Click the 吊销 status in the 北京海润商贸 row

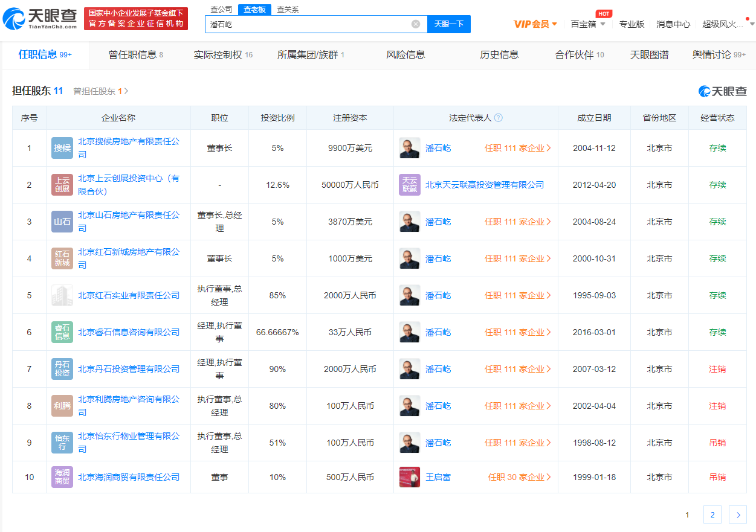(x=717, y=477)
